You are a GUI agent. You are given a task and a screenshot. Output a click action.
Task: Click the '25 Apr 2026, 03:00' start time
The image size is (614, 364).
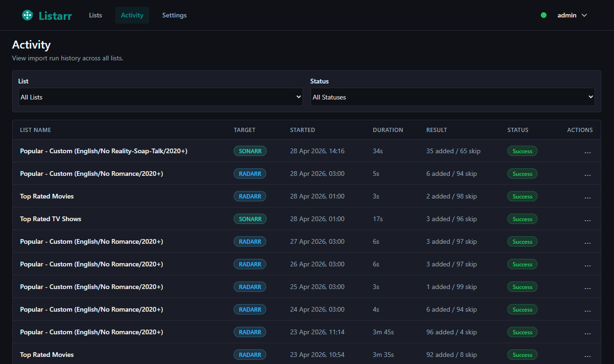click(317, 287)
